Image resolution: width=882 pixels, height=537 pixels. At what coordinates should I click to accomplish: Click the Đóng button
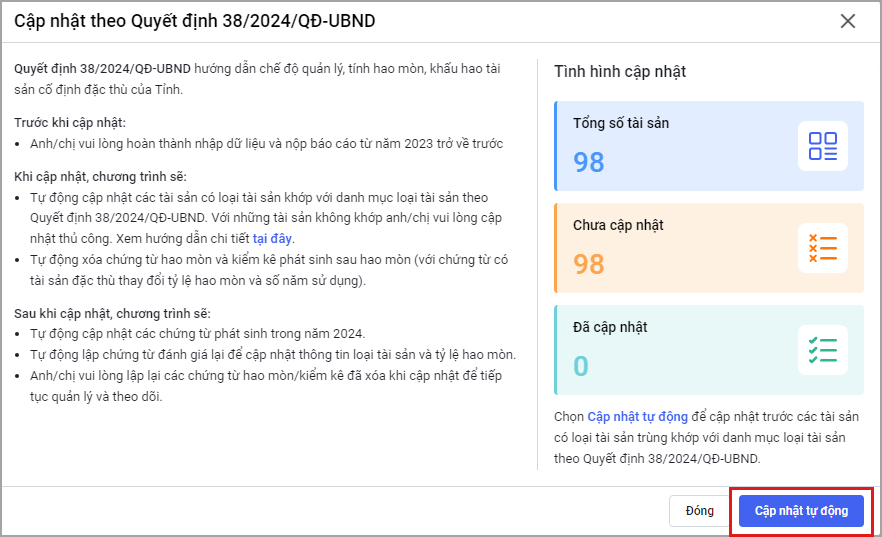pyautogui.click(x=699, y=511)
